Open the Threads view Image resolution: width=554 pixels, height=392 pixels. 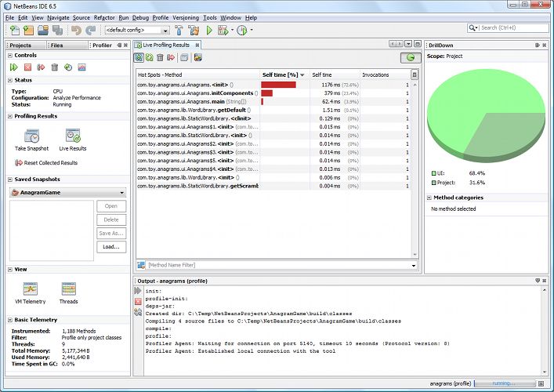68,289
